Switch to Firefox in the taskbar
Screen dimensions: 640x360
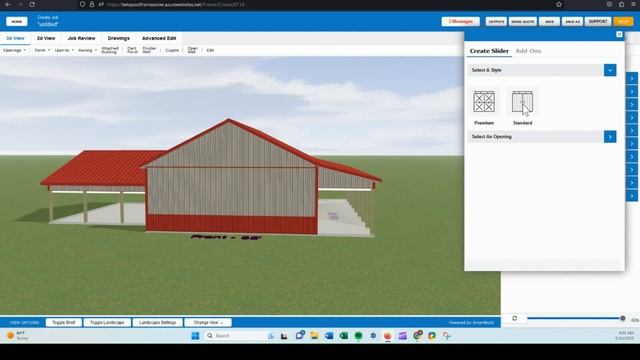coord(387,336)
